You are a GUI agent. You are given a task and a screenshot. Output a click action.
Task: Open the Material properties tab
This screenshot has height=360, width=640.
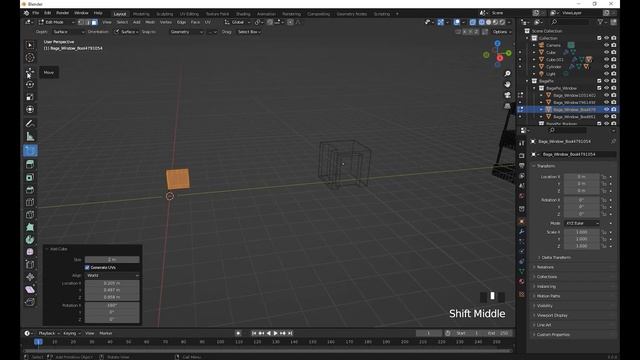[x=522, y=282]
